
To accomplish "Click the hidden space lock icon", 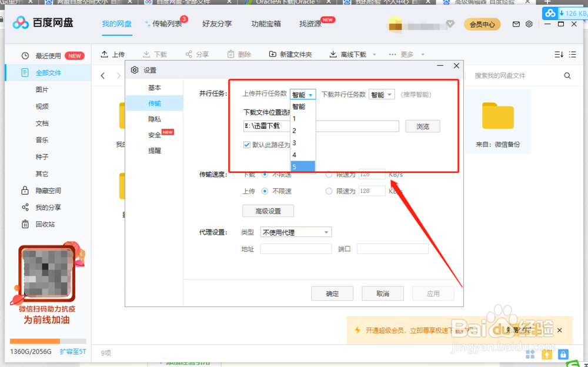I will point(25,190).
